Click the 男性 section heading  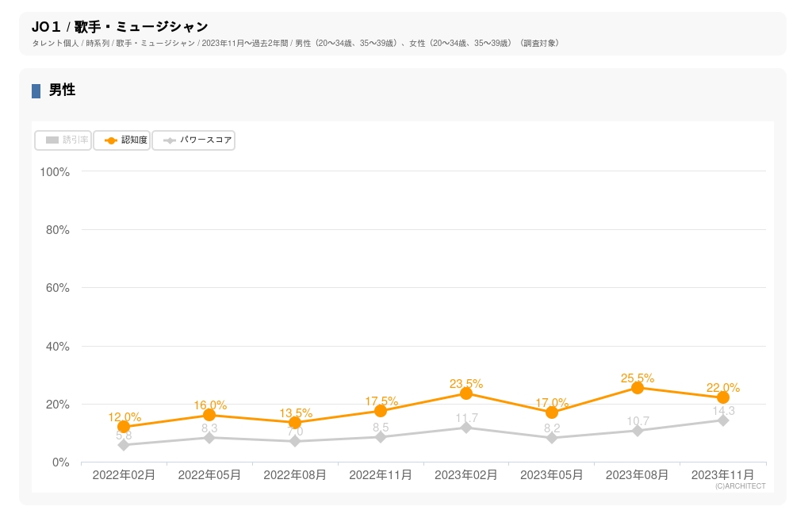(62, 90)
